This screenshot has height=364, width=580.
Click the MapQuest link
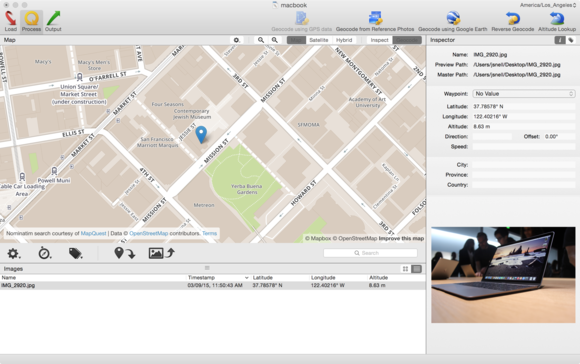coord(93,233)
